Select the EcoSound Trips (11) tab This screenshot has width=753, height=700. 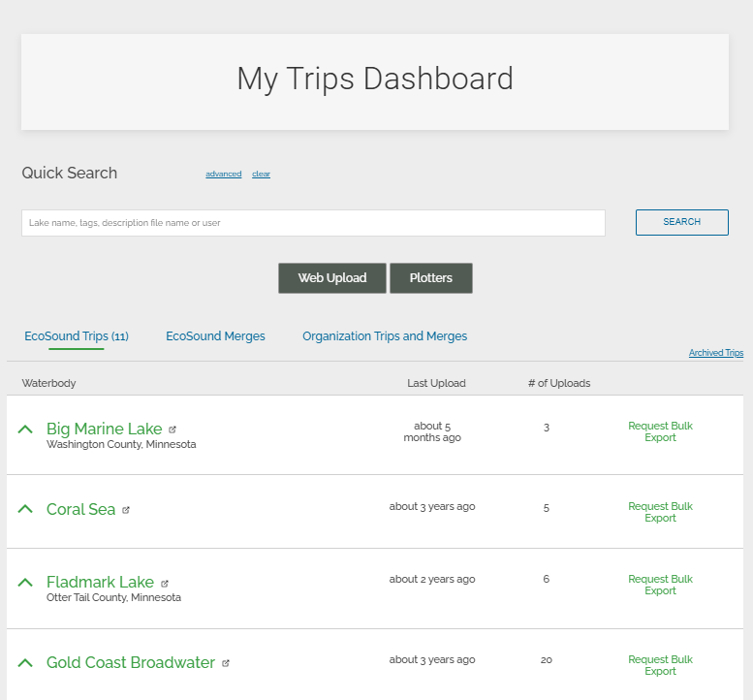[77, 336]
